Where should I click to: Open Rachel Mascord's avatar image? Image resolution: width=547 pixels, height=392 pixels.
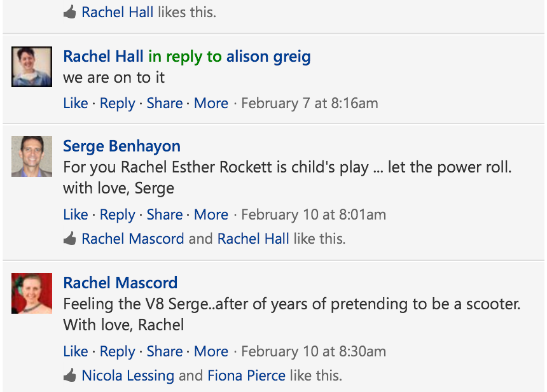(32, 293)
